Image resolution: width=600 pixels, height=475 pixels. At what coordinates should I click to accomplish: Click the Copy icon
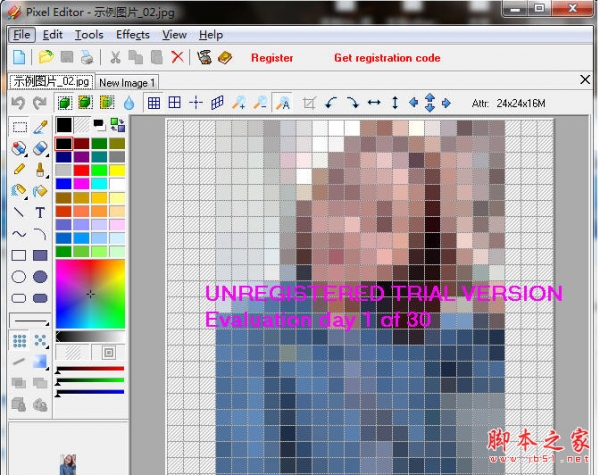point(135,57)
